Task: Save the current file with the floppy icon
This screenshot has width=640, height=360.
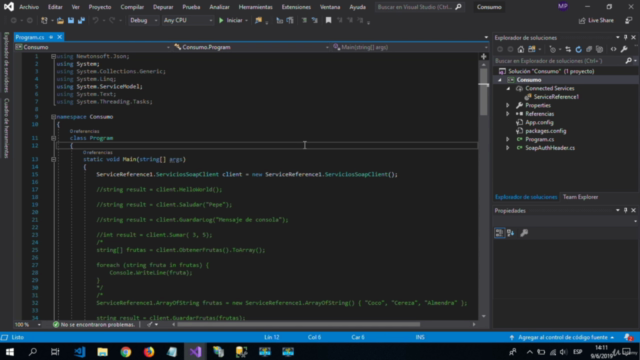Action: click(x=71, y=20)
